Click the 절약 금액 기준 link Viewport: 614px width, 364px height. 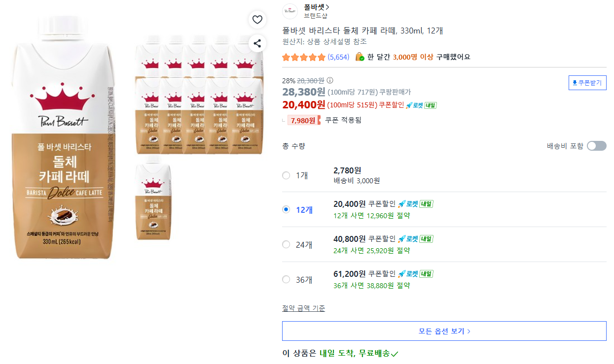303,308
